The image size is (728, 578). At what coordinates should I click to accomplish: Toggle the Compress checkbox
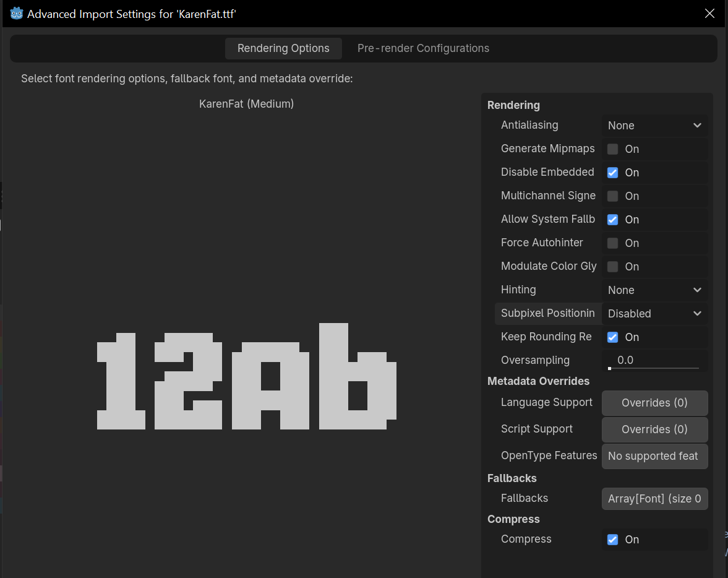[612, 540]
